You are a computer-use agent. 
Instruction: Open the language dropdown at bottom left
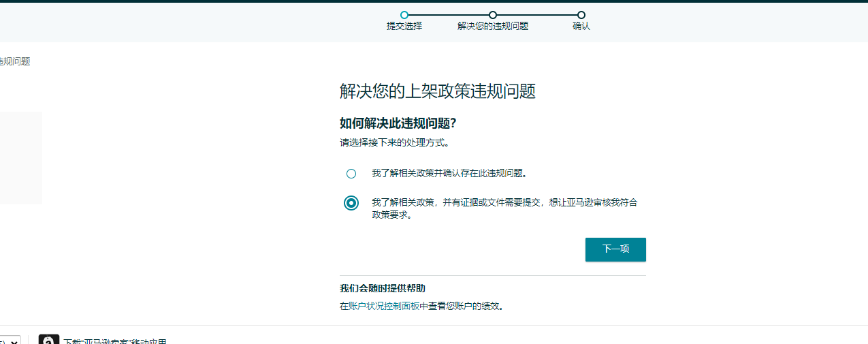coord(10,341)
